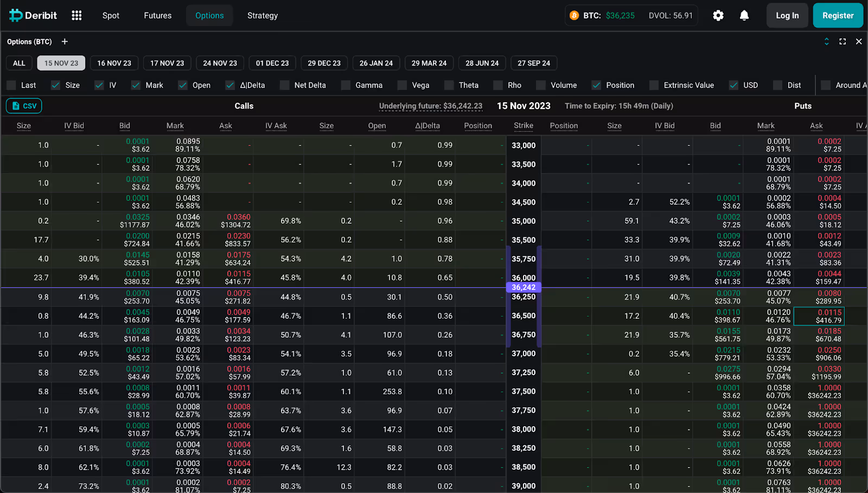Image resolution: width=868 pixels, height=493 pixels.
Task: Click the Deribit logo
Action: point(33,15)
